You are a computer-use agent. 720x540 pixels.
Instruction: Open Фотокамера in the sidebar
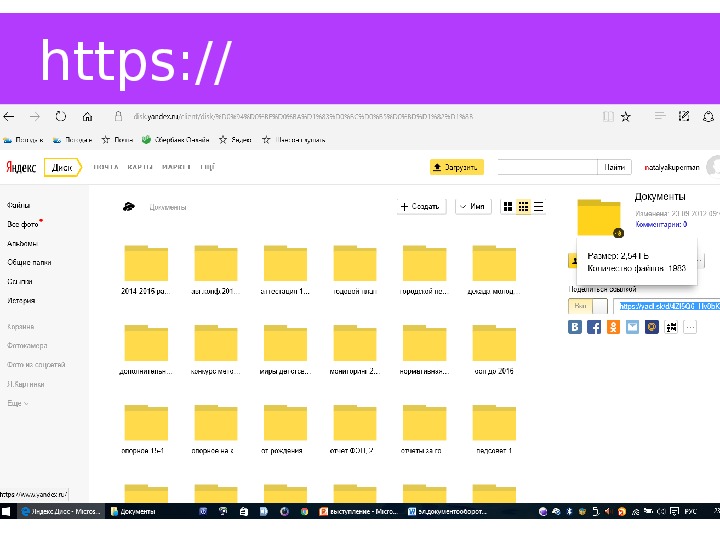[27, 345]
